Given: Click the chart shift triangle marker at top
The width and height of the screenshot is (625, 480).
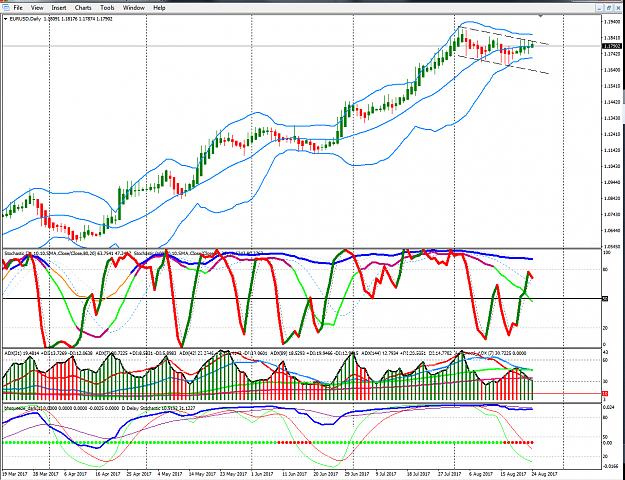Looking at the screenshot, I should coord(540,16).
